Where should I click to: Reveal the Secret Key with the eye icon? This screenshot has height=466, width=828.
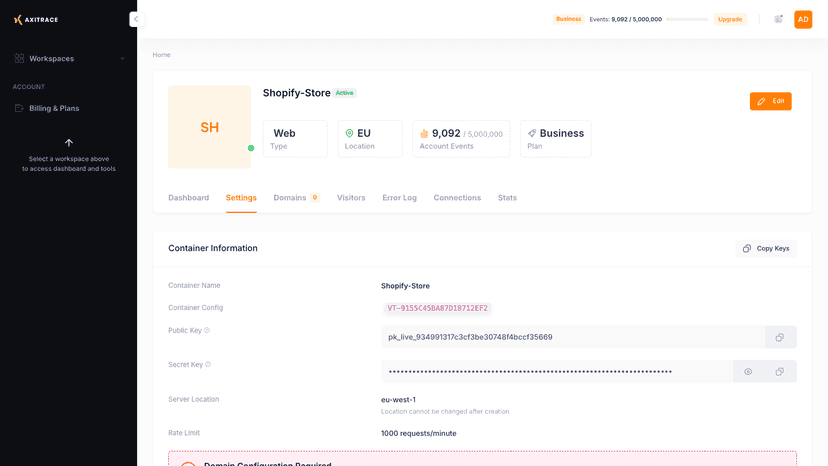(748, 371)
